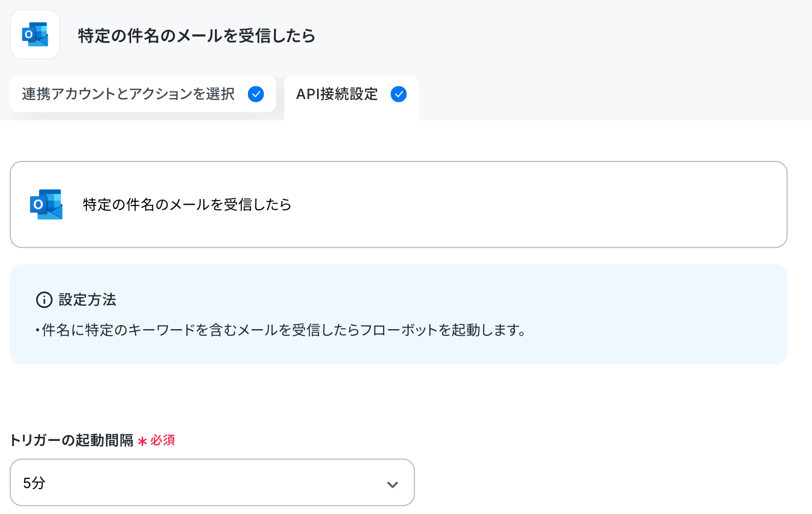The height and width of the screenshot is (514, 812).
Task: Click the instruction text about フローボットを起動します
Action: tap(281, 330)
